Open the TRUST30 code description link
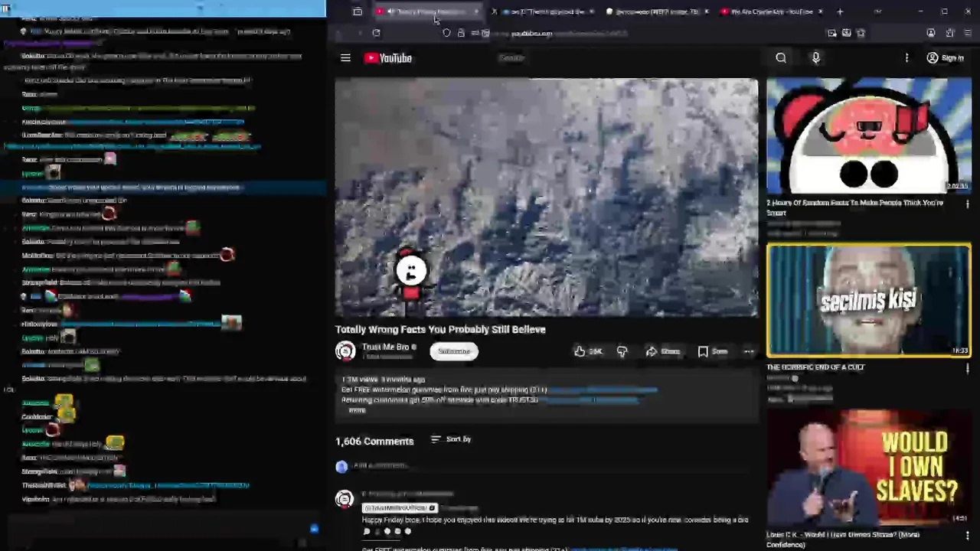Screen dimensions: 980x551 click(x=588, y=399)
